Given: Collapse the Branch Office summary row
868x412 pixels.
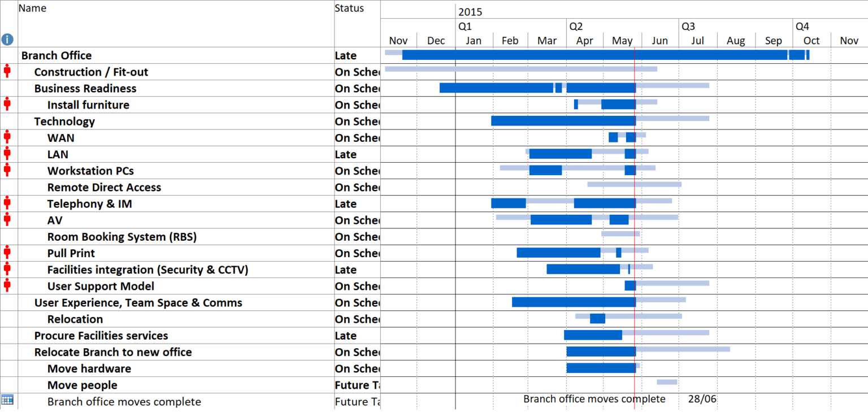Looking at the screenshot, I should pos(57,55).
